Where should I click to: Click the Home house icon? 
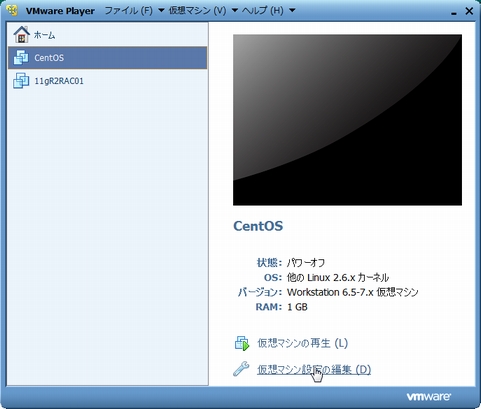click(x=21, y=35)
